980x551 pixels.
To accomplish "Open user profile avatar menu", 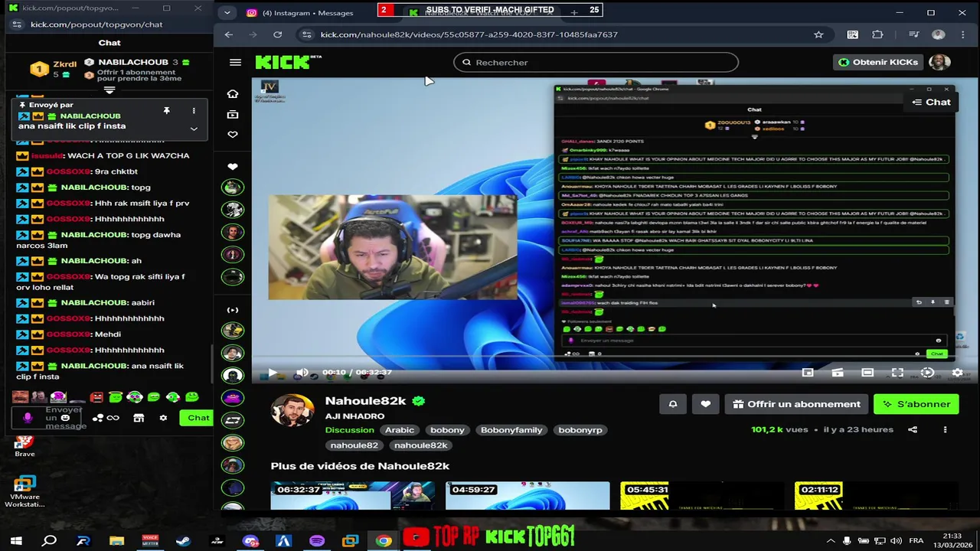I will coord(939,62).
